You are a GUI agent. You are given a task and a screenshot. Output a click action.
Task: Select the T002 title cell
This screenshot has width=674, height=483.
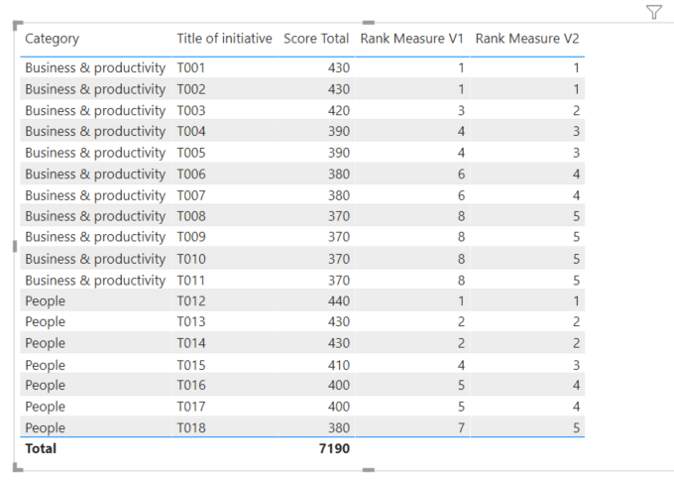pyautogui.click(x=191, y=89)
